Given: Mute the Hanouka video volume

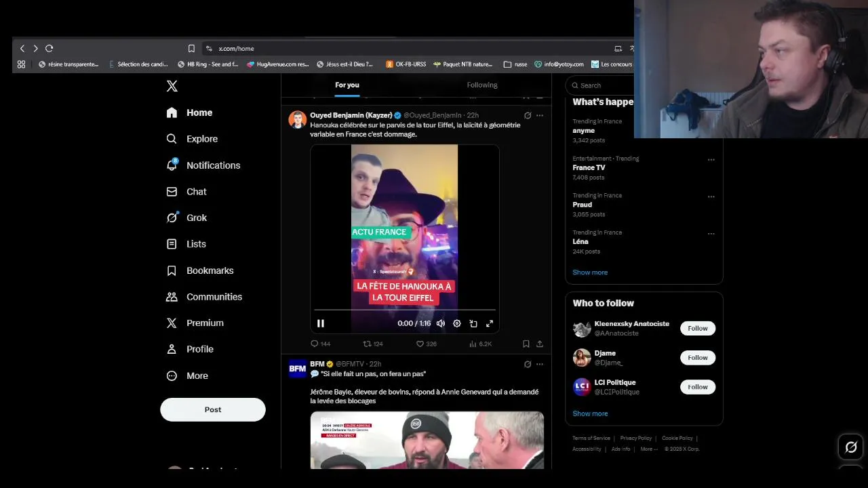Looking at the screenshot, I should [x=441, y=323].
